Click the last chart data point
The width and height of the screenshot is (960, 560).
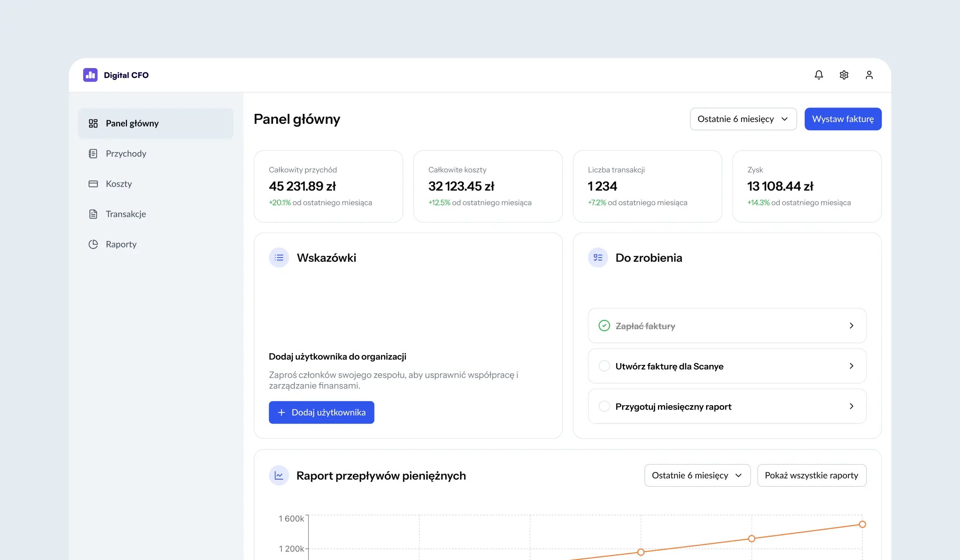tap(862, 524)
